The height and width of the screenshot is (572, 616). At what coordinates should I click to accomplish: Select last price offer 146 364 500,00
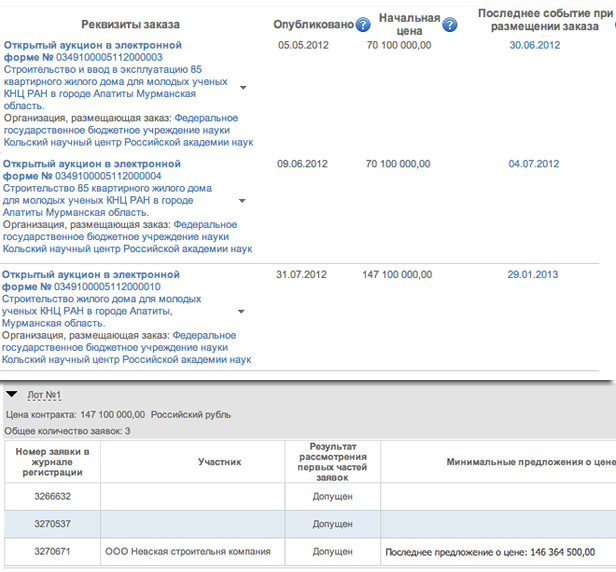(x=490, y=552)
